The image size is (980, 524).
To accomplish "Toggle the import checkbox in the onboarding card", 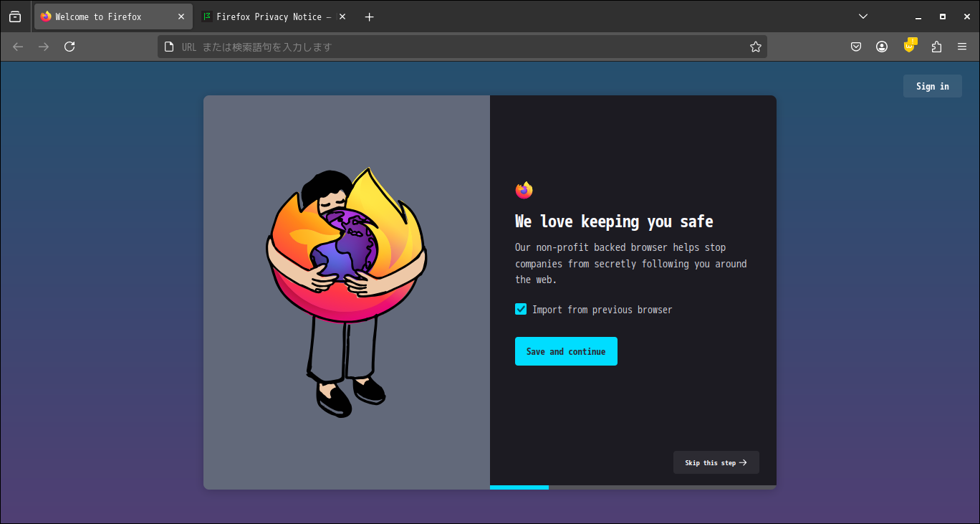I will point(521,309).
